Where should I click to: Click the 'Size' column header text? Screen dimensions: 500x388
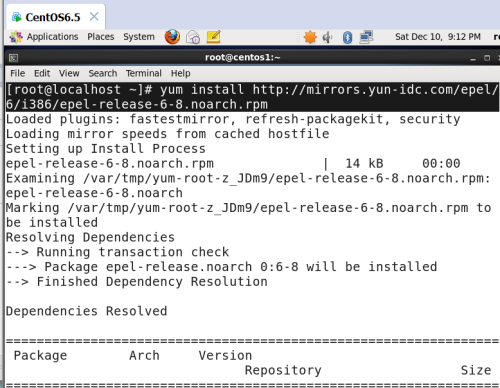click(476, 370)
